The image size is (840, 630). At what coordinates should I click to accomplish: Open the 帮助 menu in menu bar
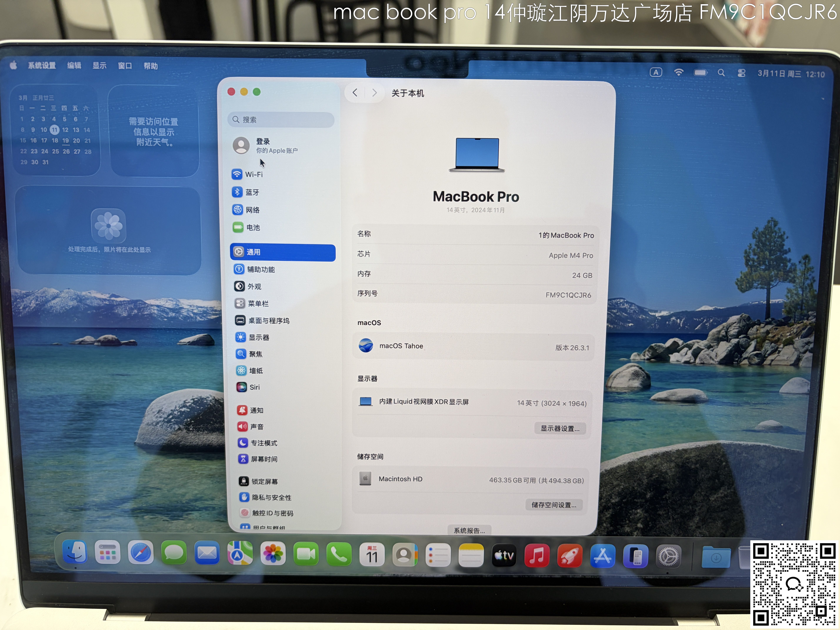click(x=150, y=66)
